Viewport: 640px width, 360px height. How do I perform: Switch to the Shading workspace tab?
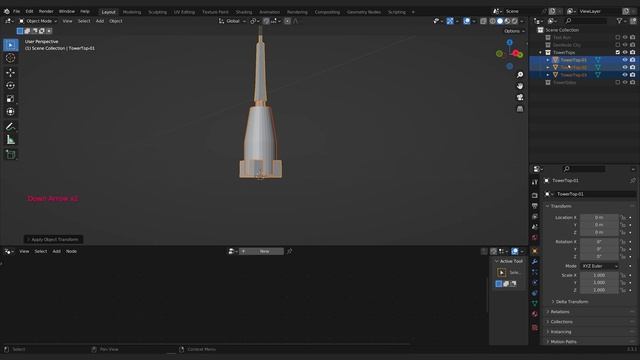click(x=244, y=12)
